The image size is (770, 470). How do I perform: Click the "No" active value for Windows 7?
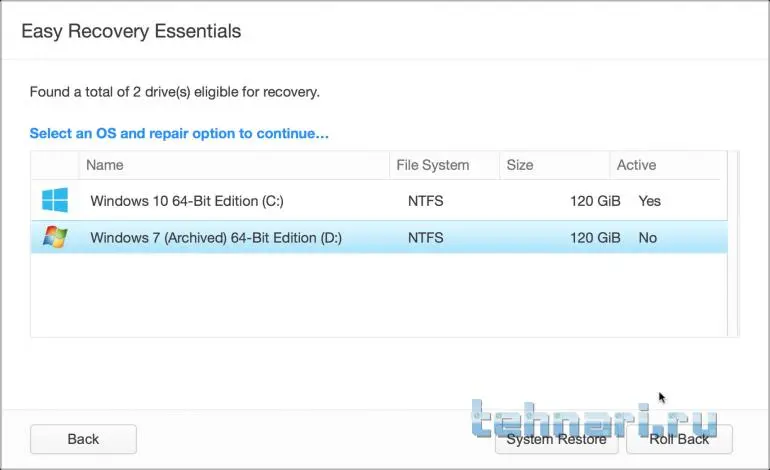click(x=648, y=238)
